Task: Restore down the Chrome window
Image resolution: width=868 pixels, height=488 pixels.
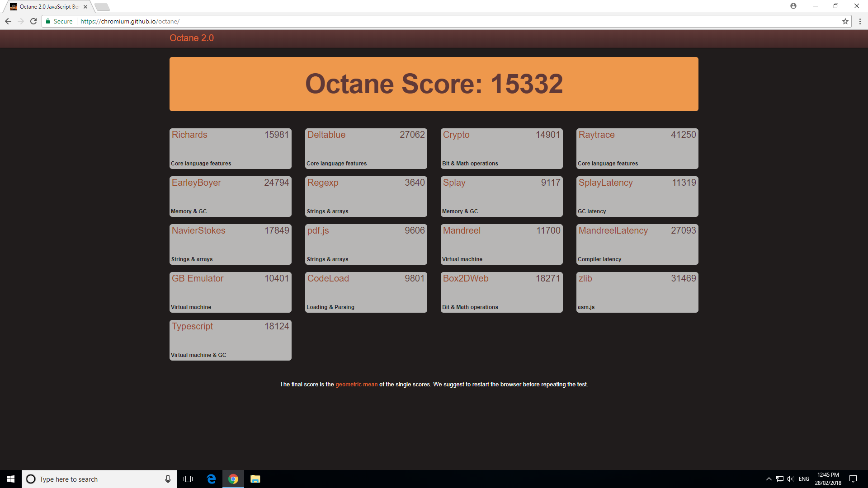Action: click(x=836, y=6)
